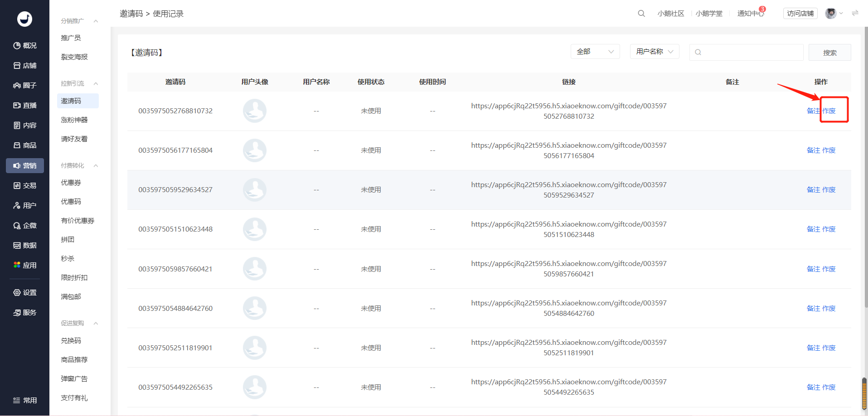Click the 邀请码 breadcrumb link

pyautogui.click(x=131, y=14)
